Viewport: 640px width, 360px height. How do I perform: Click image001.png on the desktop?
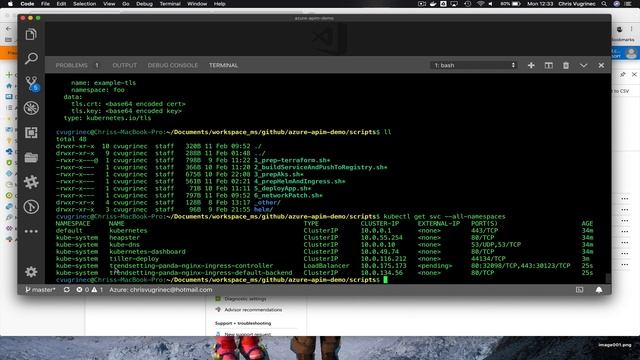615,345
